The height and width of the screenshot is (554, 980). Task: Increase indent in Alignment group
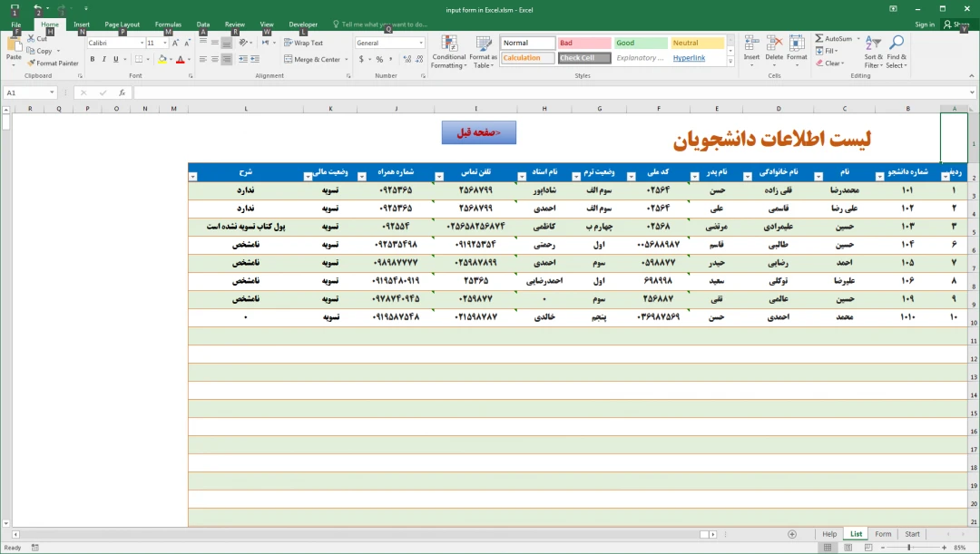pos(256,59)
